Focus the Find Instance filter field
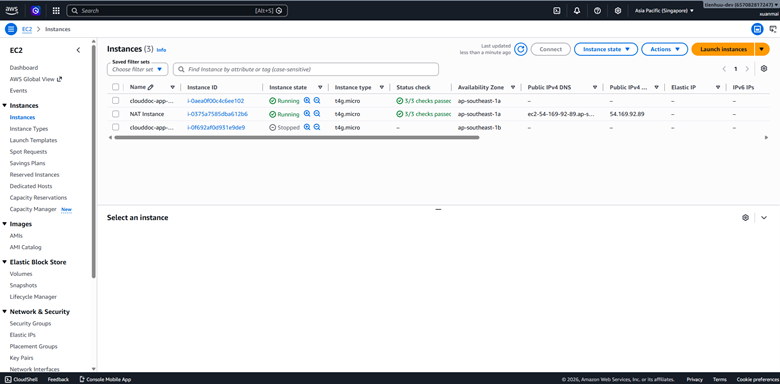 (306, 69)
